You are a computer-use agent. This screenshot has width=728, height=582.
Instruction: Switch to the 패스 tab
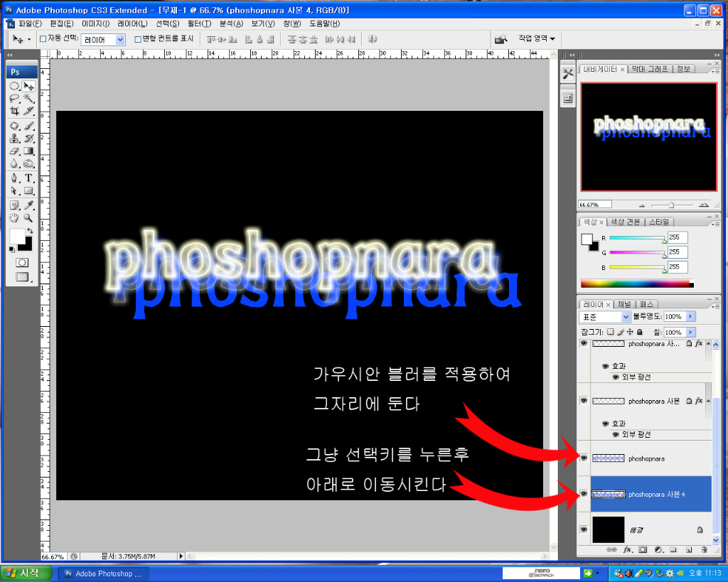[646, 304]
